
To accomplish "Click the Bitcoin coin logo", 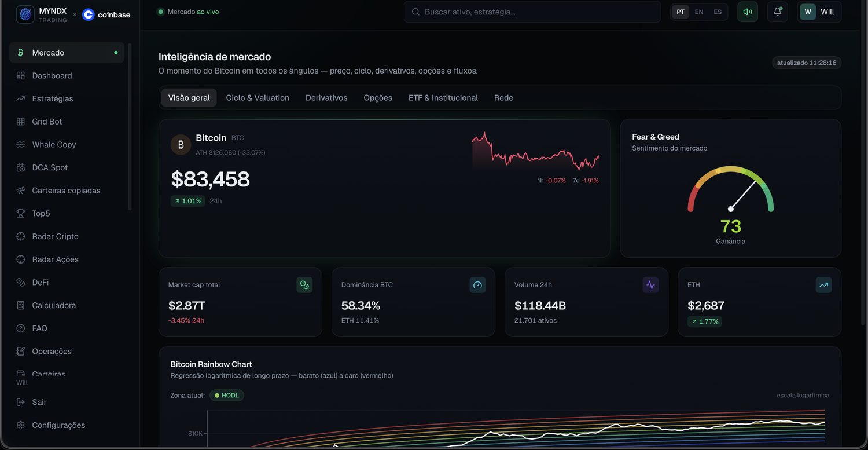I will pos(181,145).
